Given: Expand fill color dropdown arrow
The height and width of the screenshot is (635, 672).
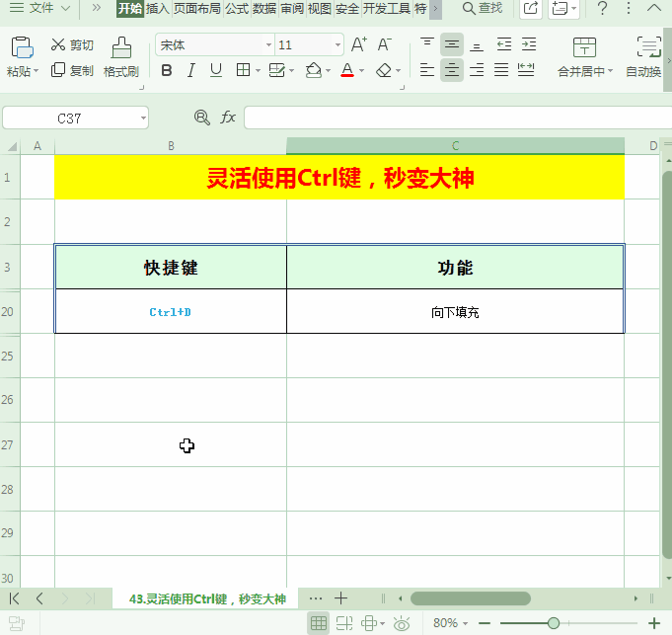Looking at the screenshot, I should (329, 71).
